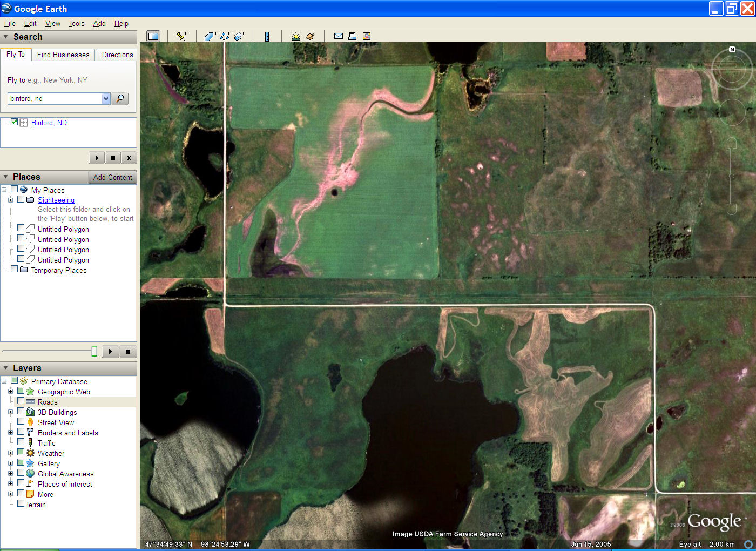Image resolution: width=756 pixels, height=551 pixels.
Task: Adjust the Places opacity slider handle
Action: 94,352
